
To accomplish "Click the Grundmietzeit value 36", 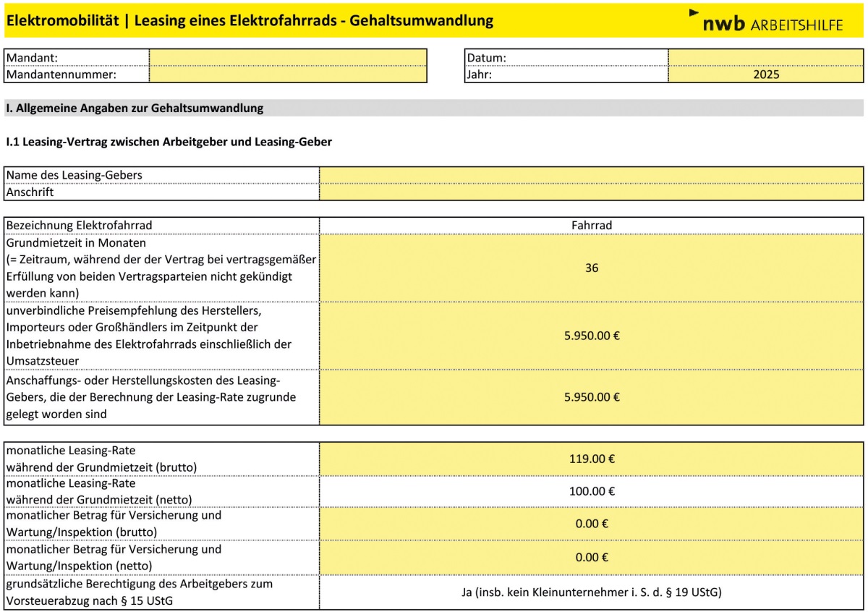I will (591, 268).
